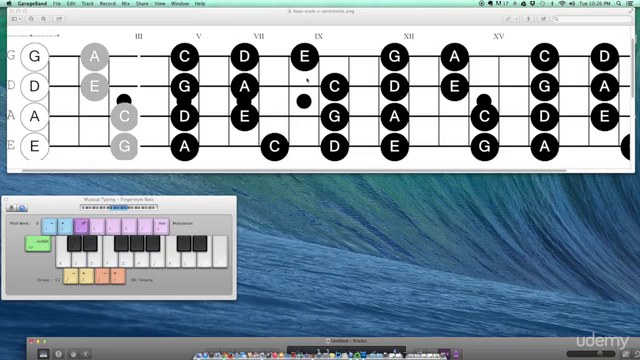Decrease velocity with orange C key
The width and height of the screenshot is (640, 360).
[x=102, y=276]
